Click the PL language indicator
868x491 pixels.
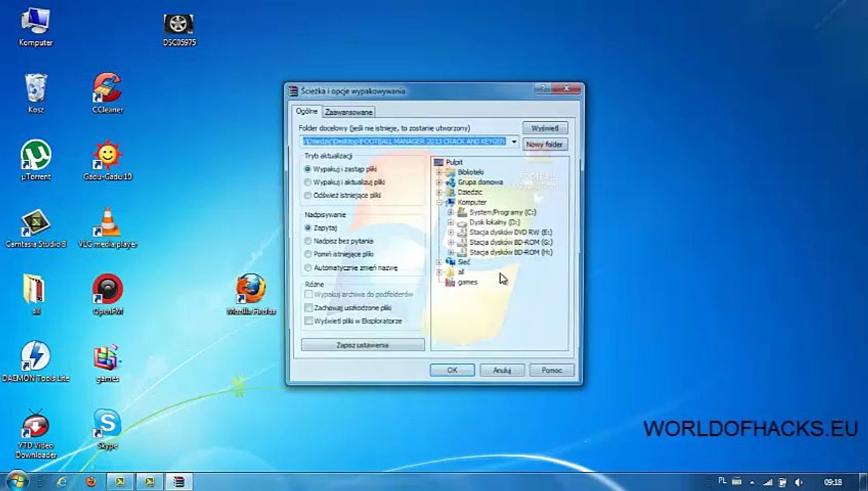tap(723, 481)
